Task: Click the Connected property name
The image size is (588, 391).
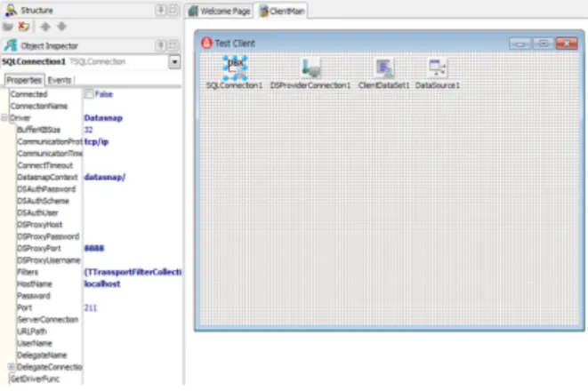Action: coord(28,94)
